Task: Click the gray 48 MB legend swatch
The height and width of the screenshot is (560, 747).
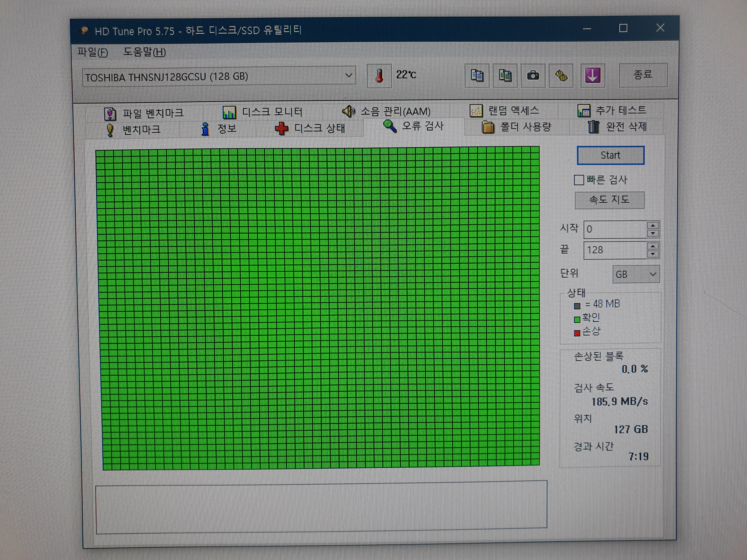Action: pos(577,306)
